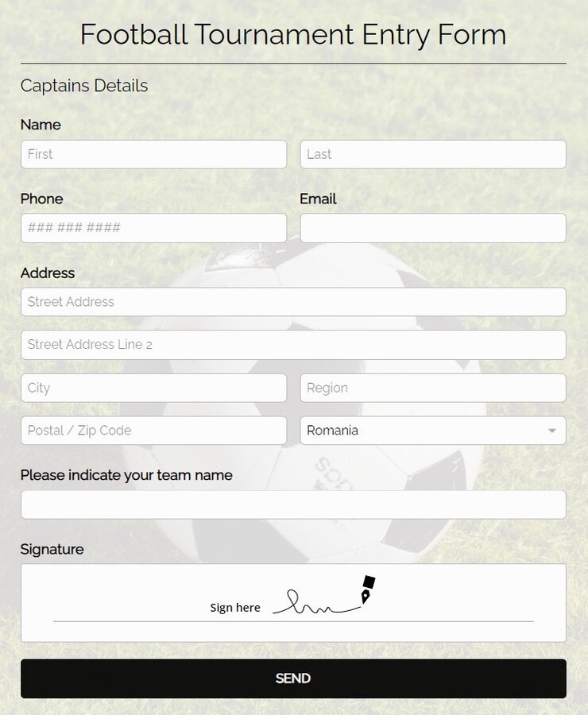Click the Address label
Image resolution: width=588 pixels, height=715 pixels.
pos(48,272)
